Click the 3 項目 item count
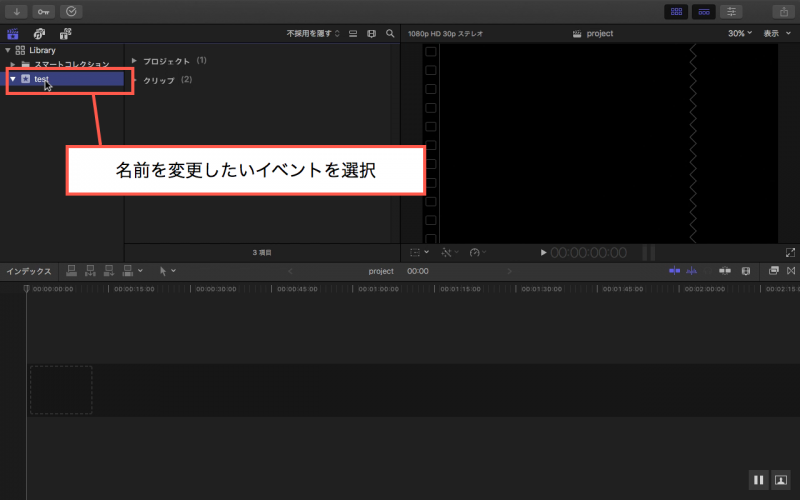 [262, 253]
